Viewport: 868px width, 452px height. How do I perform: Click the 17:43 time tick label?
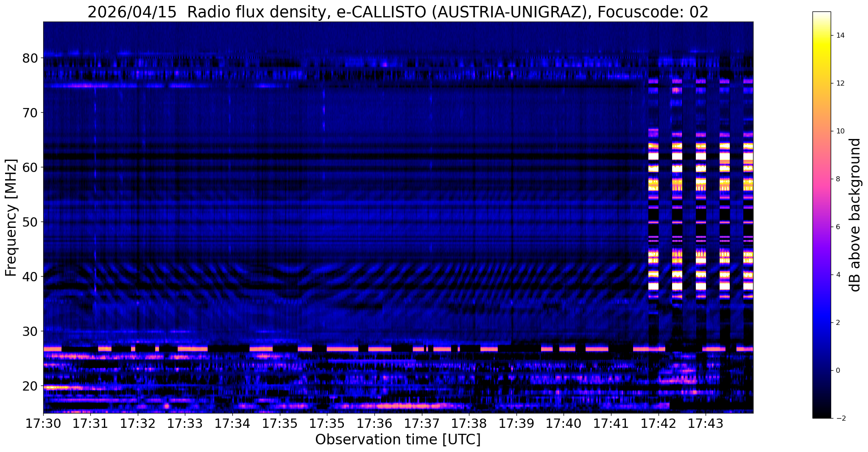point(706,424)
